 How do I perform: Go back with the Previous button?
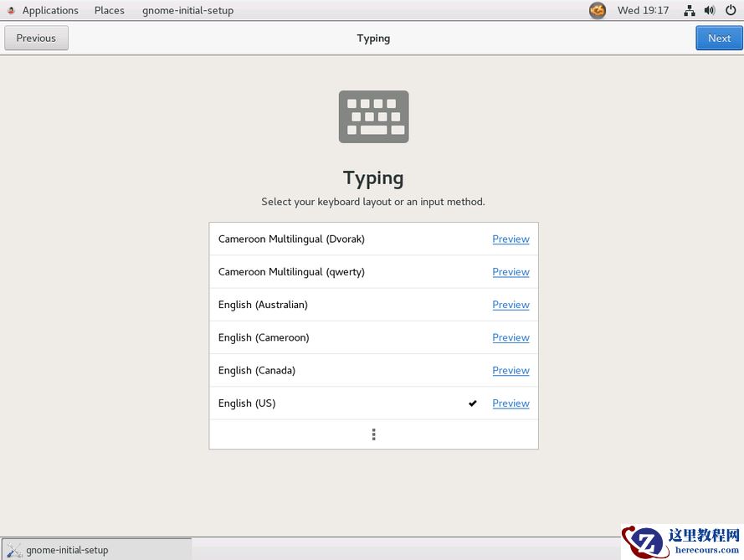(36, 38)
